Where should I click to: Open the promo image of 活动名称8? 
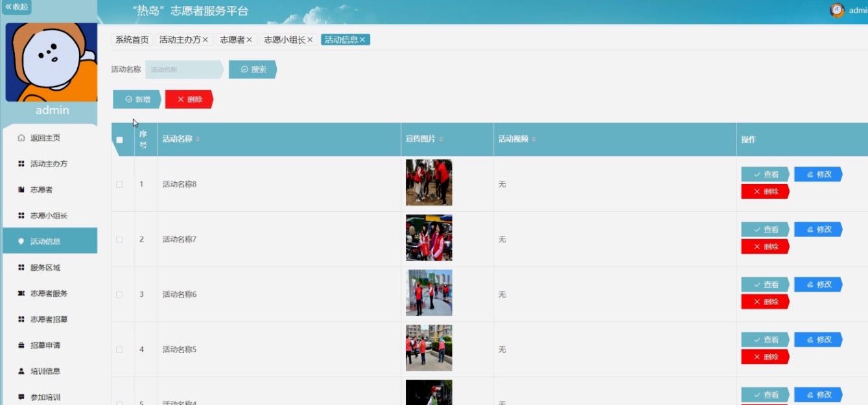(428, 183)
